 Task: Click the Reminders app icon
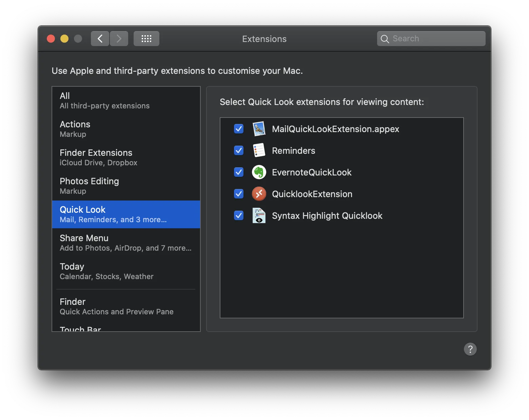pos(259,150)
